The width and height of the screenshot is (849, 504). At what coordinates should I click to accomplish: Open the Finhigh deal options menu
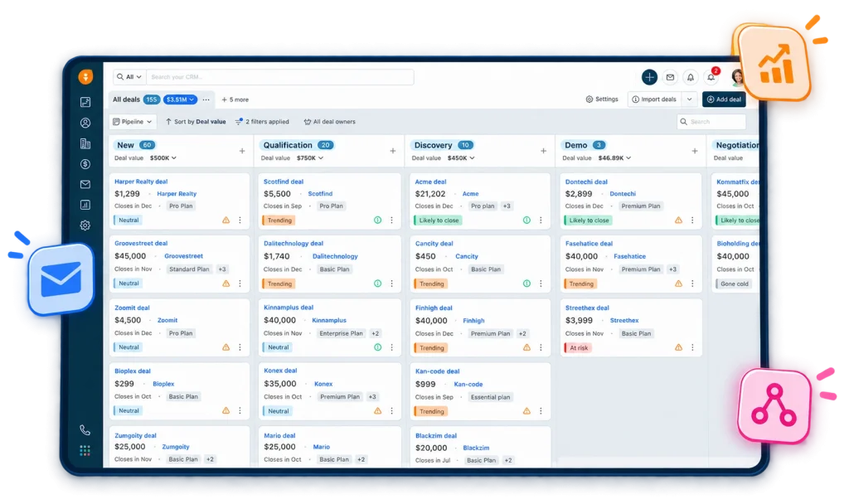(541, 347)
